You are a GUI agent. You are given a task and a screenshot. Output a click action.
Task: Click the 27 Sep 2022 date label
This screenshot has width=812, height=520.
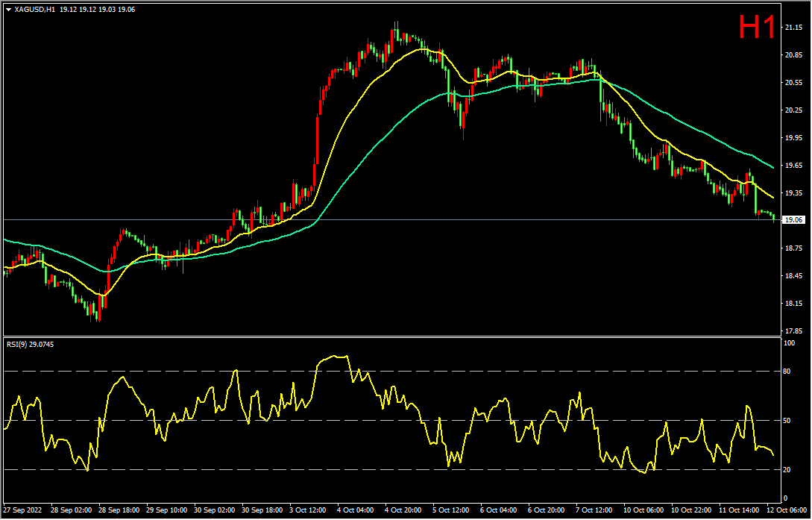pos(22,510)
